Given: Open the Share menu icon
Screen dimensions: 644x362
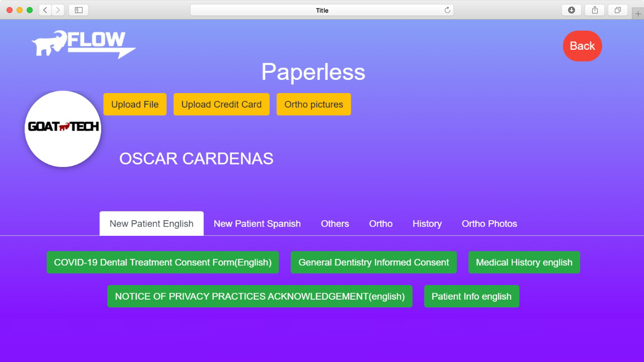Looking at the screenshot, I should (594, 10).
